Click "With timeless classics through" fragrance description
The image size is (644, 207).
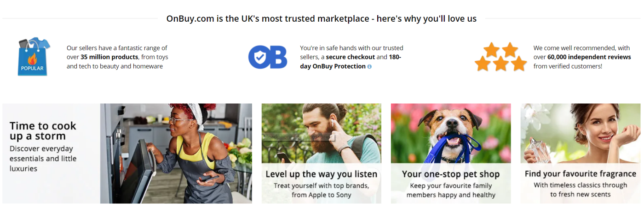click(x=580, y=185)
